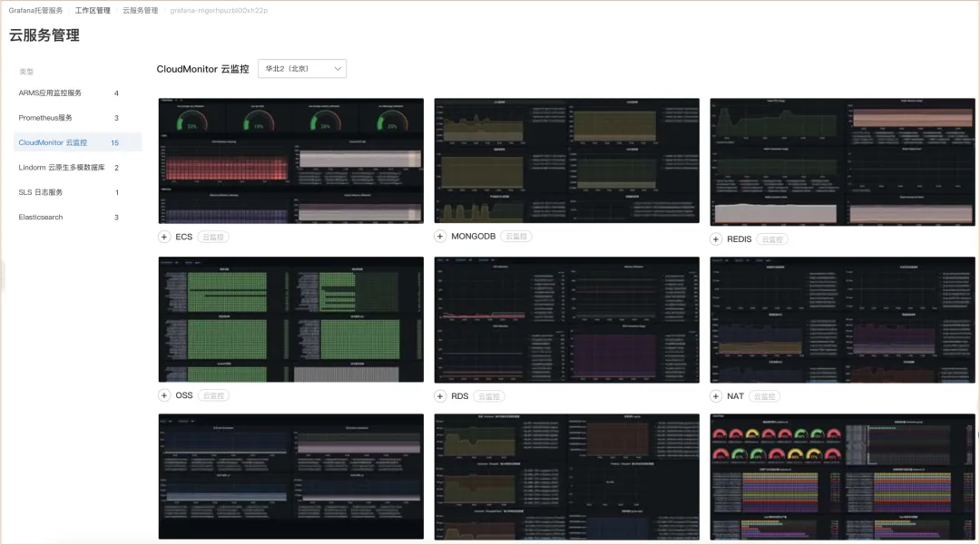
Task: Click the 云监控 tag beside NAT
Action: 764,396
